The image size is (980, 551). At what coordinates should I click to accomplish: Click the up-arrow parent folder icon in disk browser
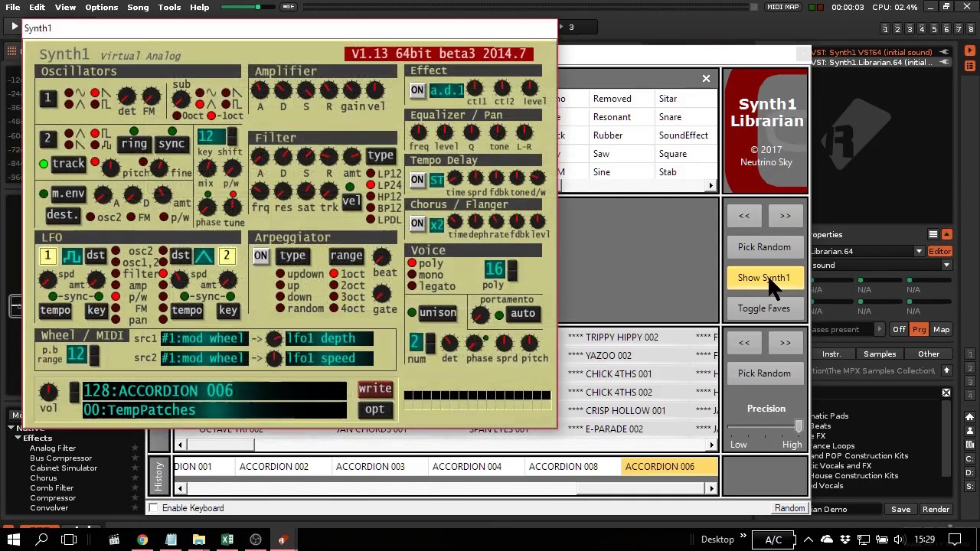pos(946,370)
